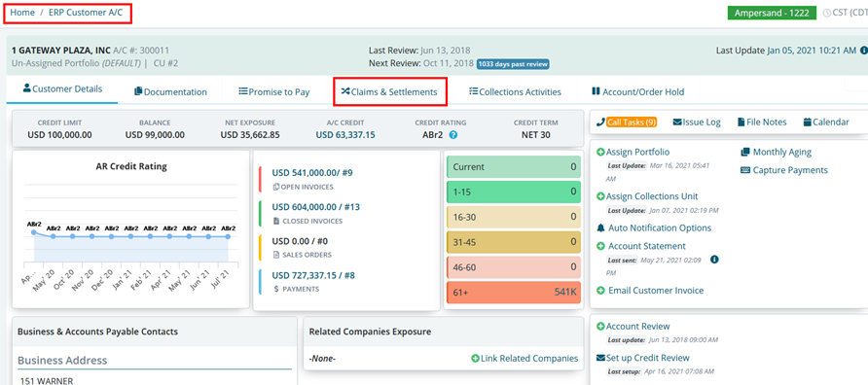Click the phone icon beside Call Tasks

pyautogui.click(x=600, y=122)
